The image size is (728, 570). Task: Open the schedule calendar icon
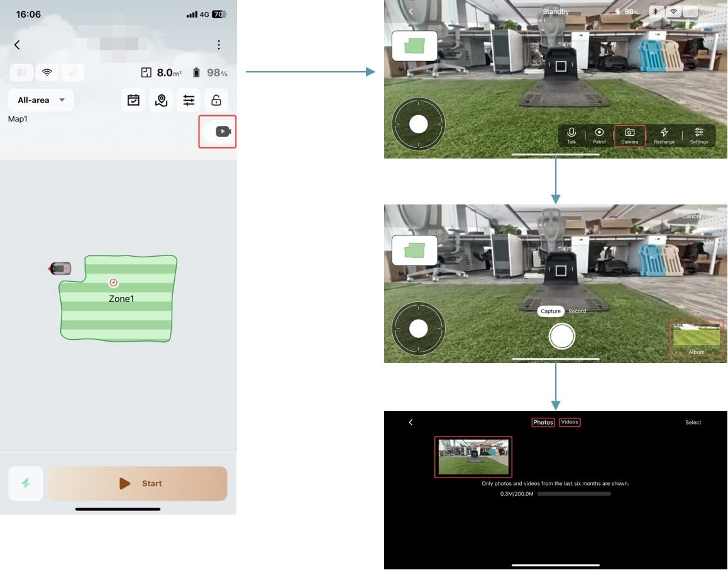[133, 100]
